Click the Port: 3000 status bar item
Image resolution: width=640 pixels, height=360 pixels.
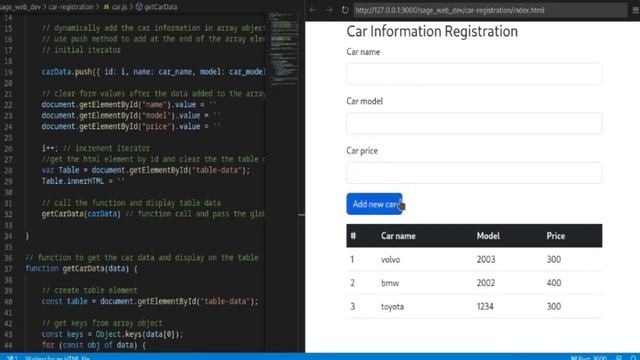(x=589, y=358)
